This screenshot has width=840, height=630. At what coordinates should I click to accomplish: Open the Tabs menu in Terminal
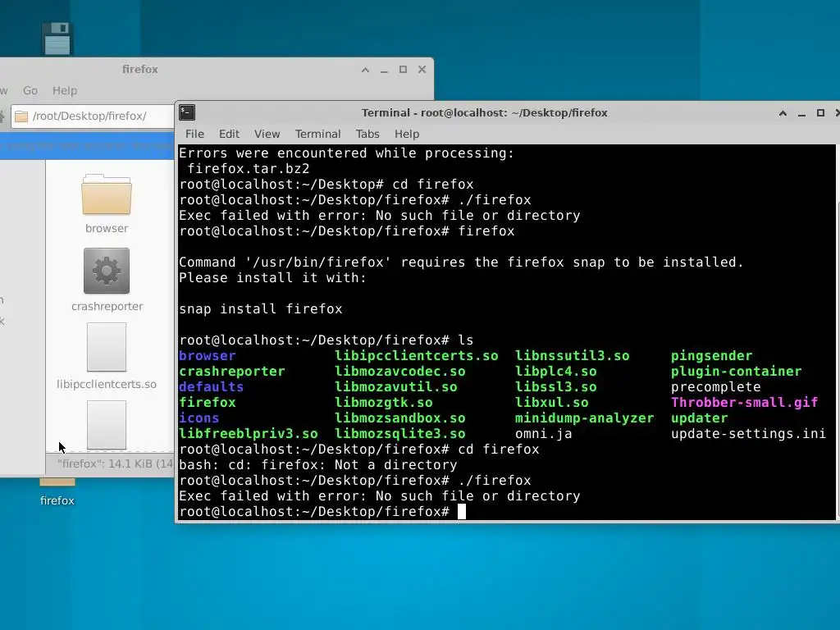coord(367,134)
